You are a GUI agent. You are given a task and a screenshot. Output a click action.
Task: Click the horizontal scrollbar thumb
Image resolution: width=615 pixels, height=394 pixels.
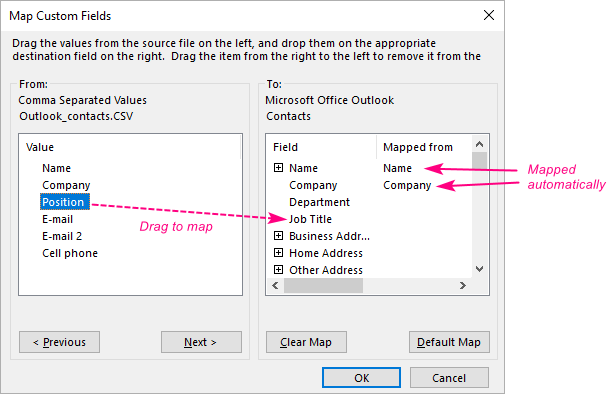pyautogui.click(x=323, y=285)
